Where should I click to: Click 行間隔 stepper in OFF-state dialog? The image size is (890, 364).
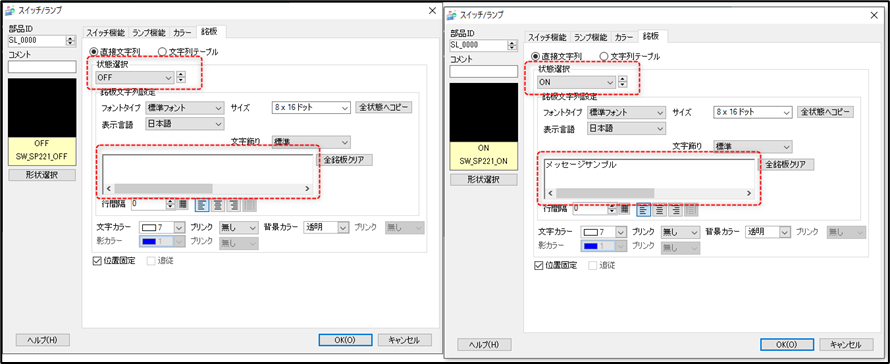(x=170, y=203)
